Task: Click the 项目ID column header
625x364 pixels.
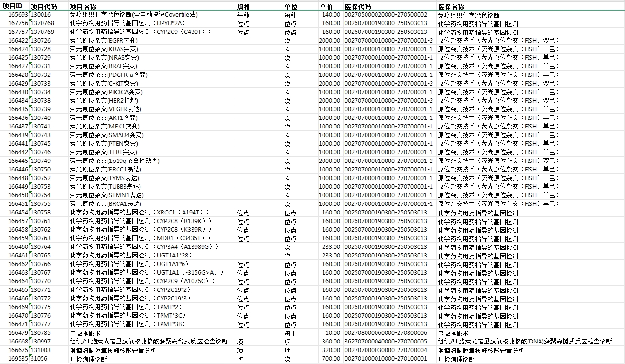Action: [12, 6]
